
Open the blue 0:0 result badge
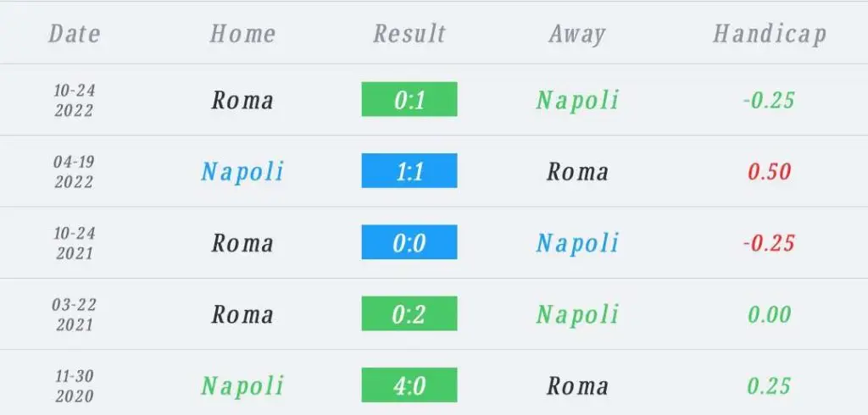click(409, 242)
